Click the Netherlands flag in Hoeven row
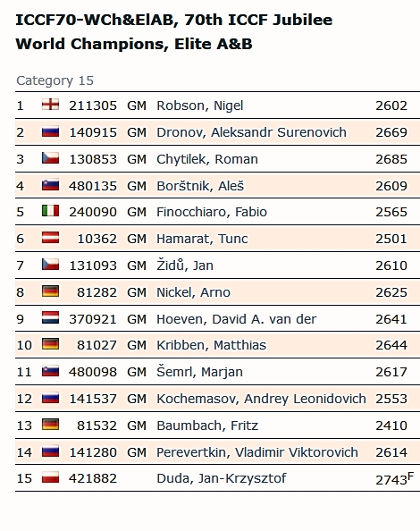 (x=50, y=317)
